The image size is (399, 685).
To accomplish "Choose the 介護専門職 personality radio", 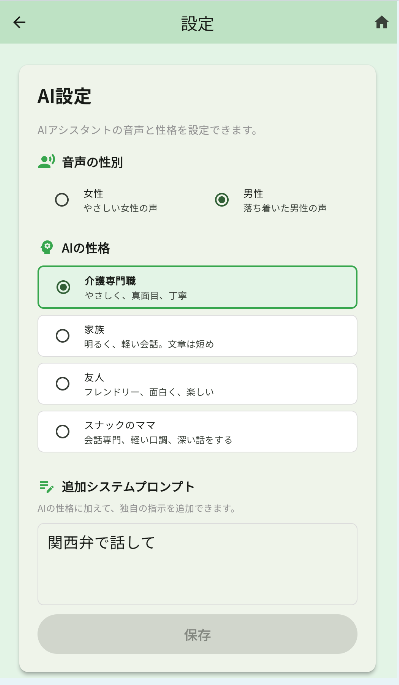I will coord(63,287).
